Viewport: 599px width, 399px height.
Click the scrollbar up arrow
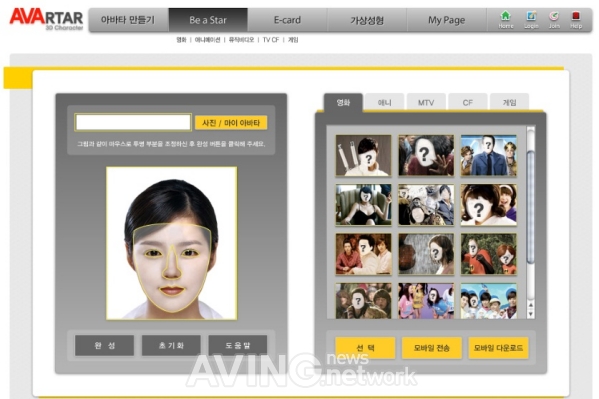[531, 305]
